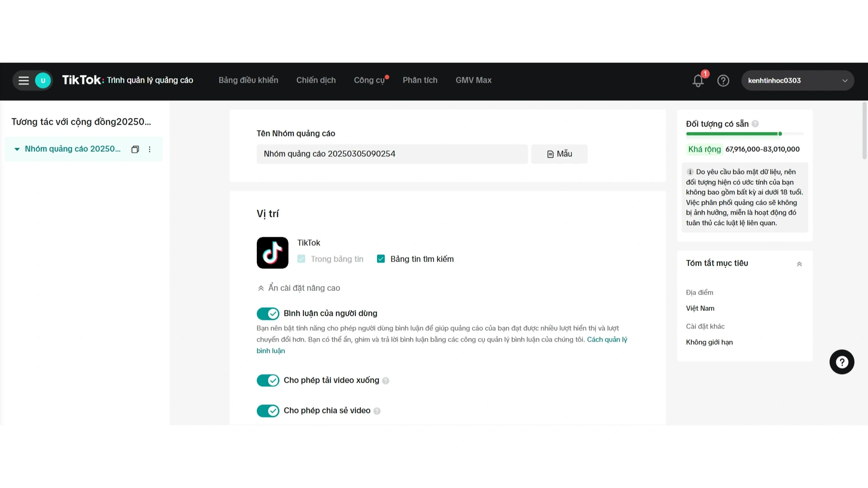Open the notifications bell
The image size is (868, 488).
[698, 80]
